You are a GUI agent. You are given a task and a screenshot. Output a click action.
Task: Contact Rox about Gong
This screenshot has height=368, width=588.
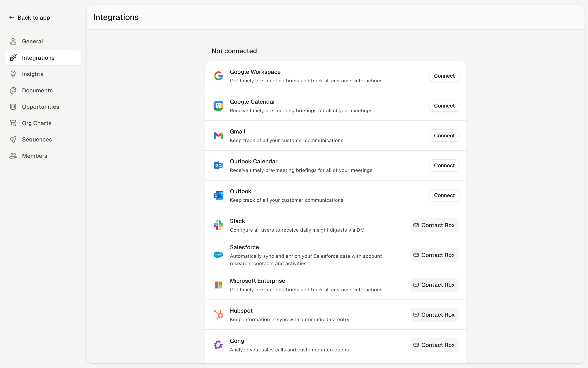pos(434,345)
